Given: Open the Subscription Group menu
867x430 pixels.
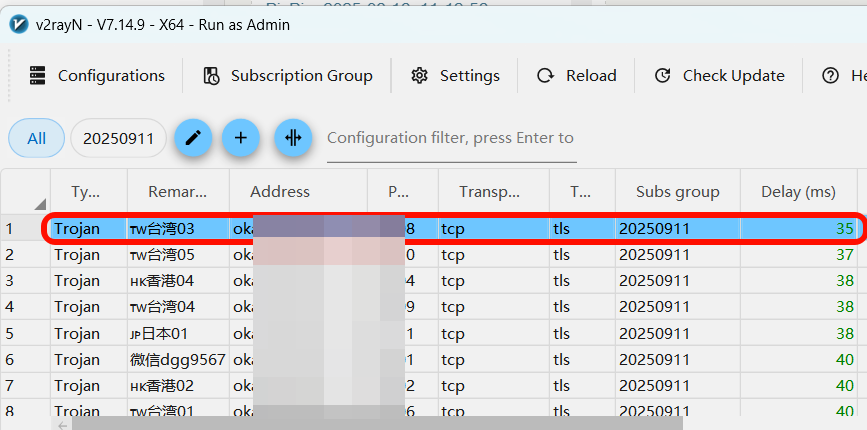Looking at the screenshot, I should 301,76.
